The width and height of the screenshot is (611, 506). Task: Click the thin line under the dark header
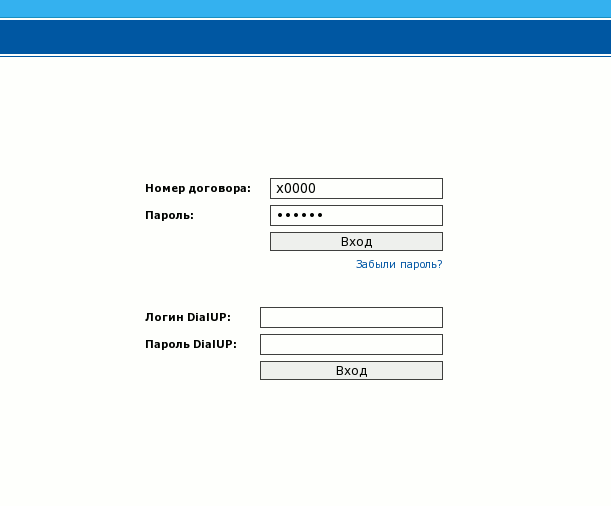coord(305,56)
